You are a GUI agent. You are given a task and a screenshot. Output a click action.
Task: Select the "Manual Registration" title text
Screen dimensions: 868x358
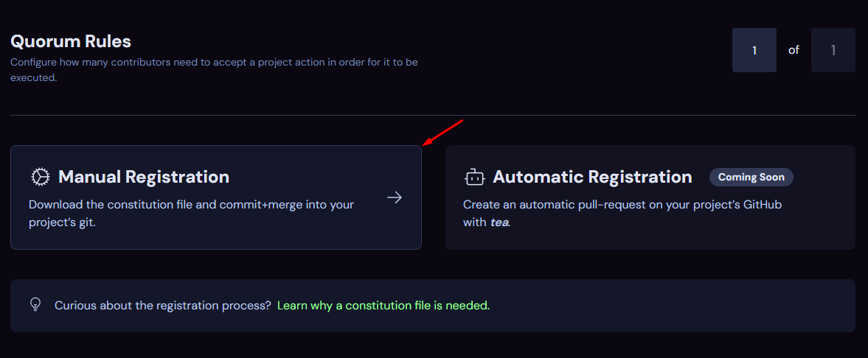tap(144, 177)
